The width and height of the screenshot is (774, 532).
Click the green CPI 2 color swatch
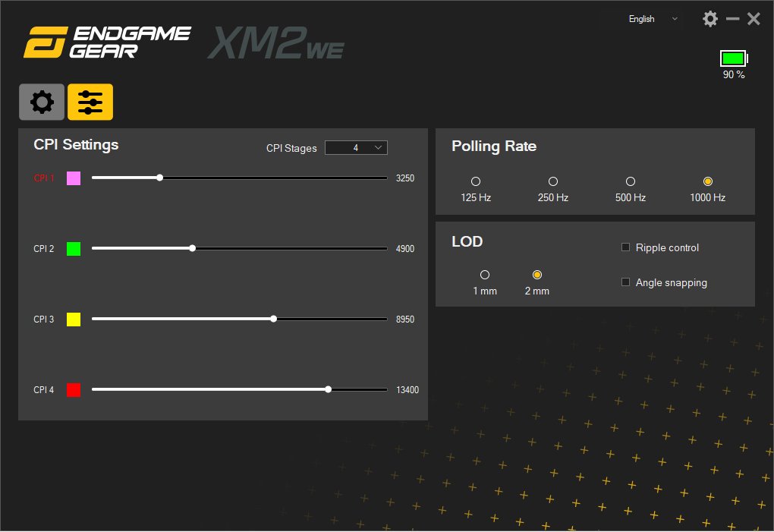point(74,248)
